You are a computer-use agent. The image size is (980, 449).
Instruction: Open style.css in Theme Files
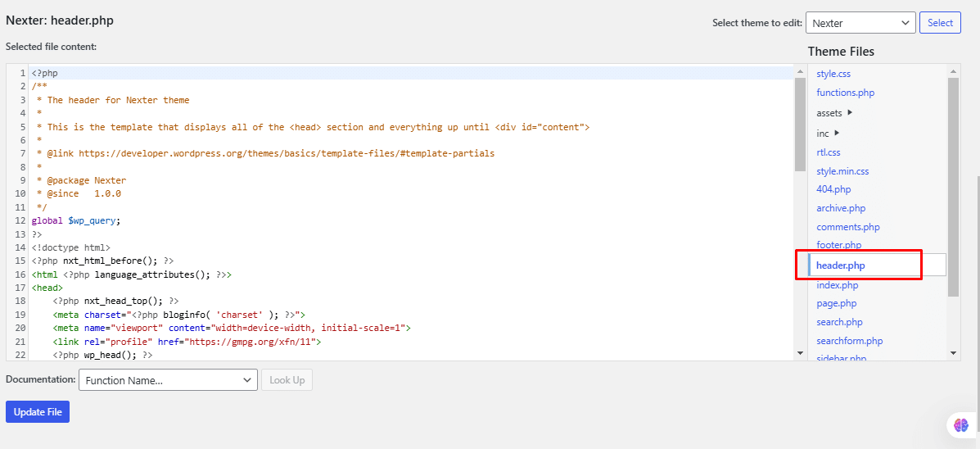point(833,74)
